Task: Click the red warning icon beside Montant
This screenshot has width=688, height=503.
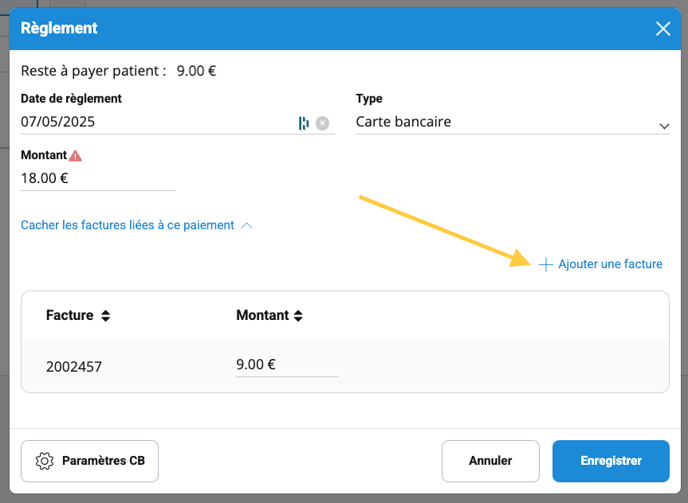Action: [76, 156]
